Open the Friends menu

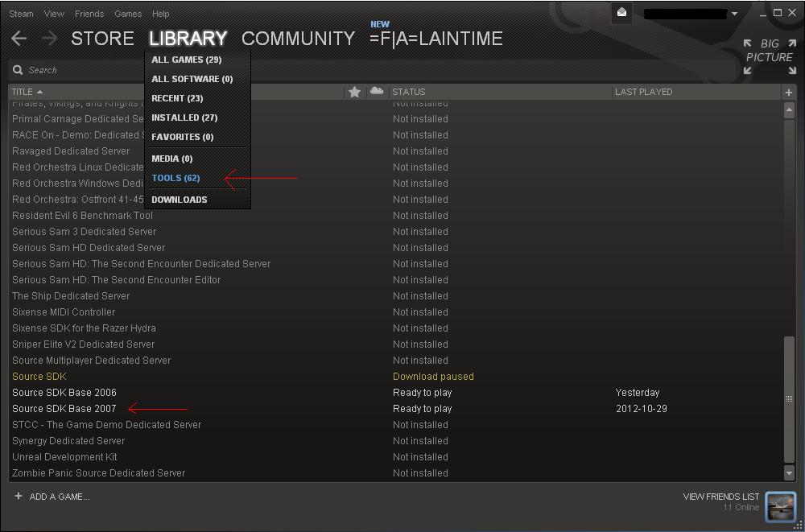[89, 14]
